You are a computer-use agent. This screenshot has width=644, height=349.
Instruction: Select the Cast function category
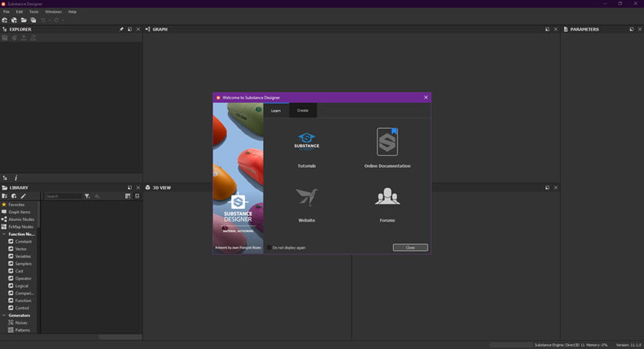tap(19, 271)
